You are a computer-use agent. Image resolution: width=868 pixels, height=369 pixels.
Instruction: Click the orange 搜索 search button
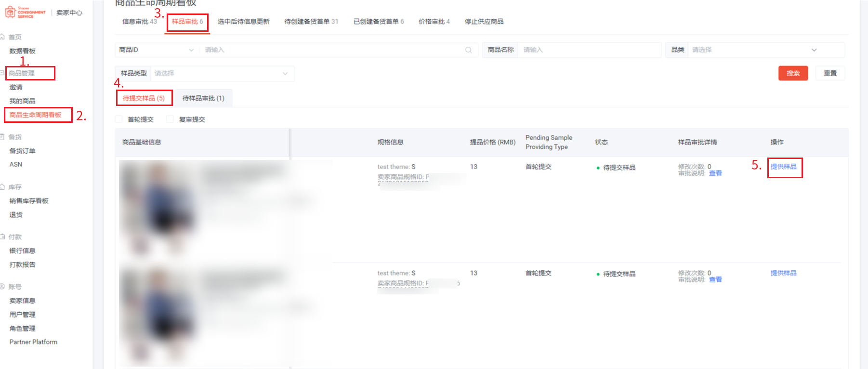pos(793,73)
